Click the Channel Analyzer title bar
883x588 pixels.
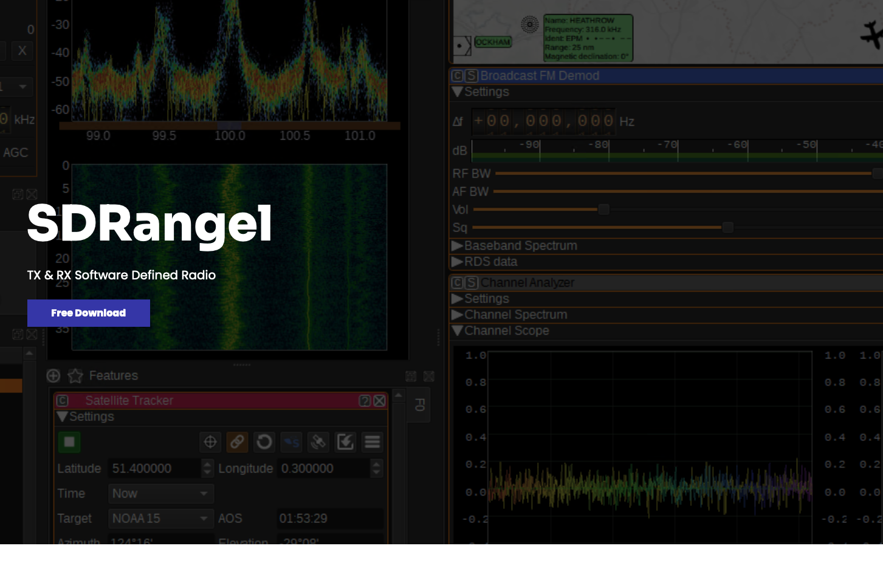click(608, 283)
